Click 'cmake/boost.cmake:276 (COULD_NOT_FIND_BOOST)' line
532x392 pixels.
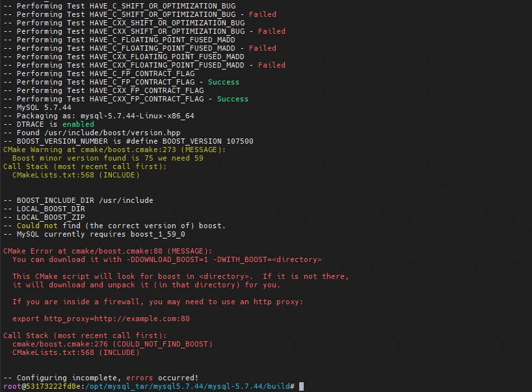[x=113, y=344]
